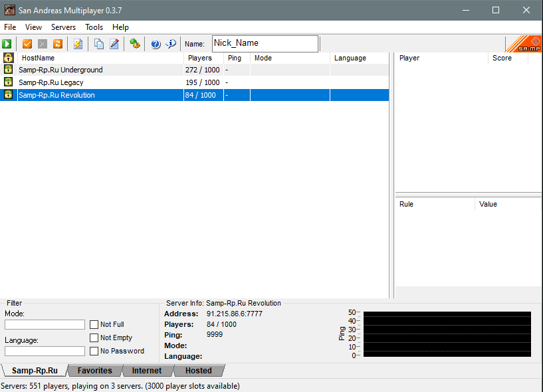Click the status bar servers summary text
The image size is (543, 392).
(120, 386)
